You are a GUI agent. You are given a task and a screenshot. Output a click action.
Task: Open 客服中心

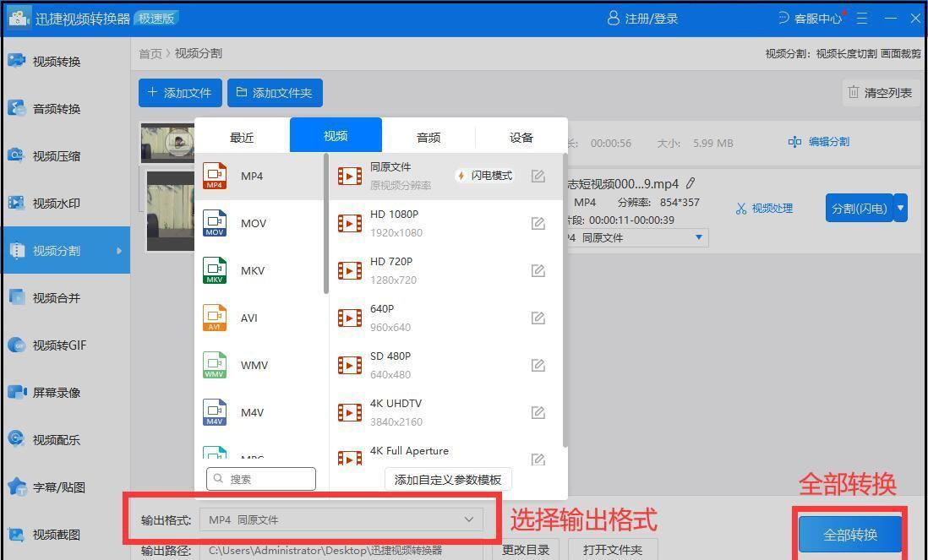811,19
